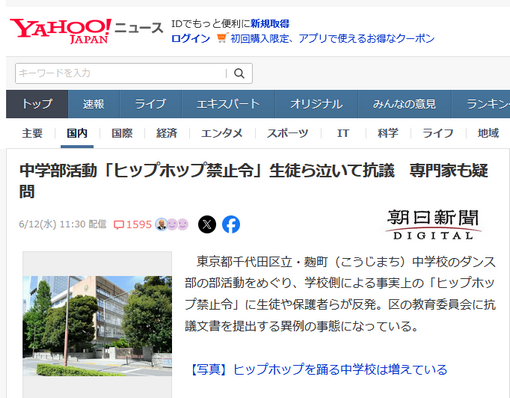Select the みんなの意見 tab
The width and height of the screenshot is (510, 398).
tap(404, 104)
